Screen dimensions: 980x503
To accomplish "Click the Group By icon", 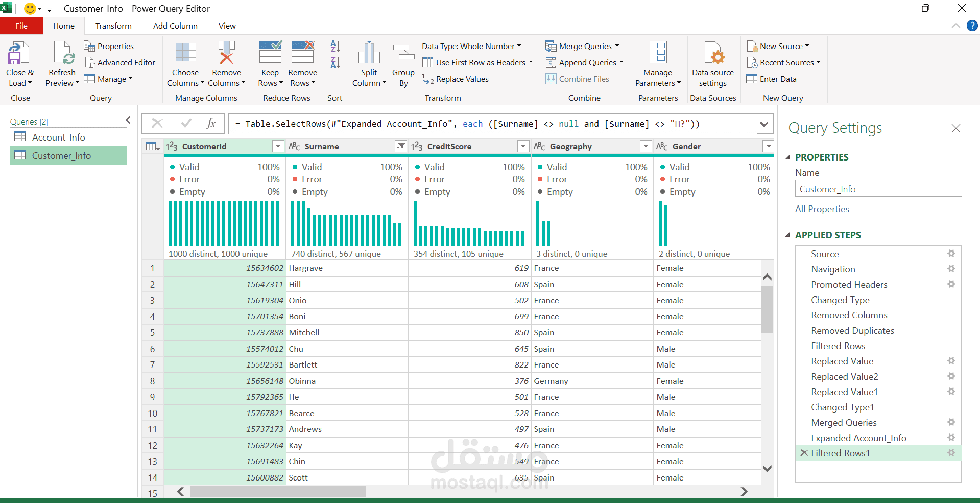I will [403, 53].
